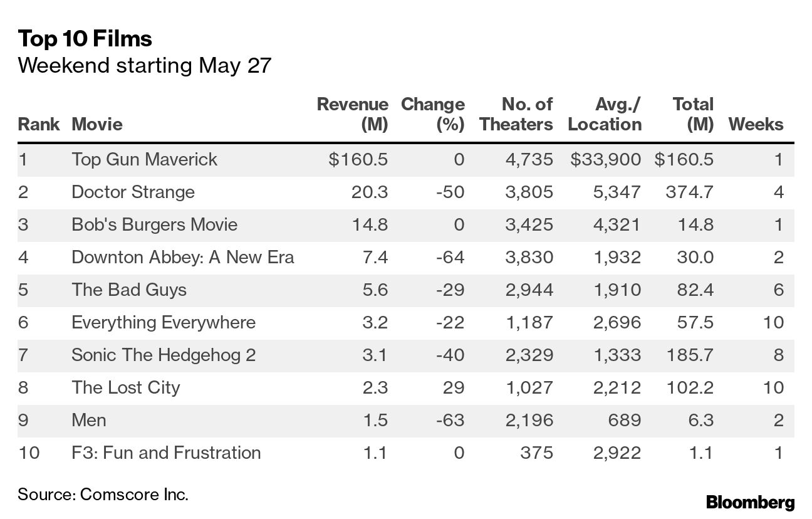The width and height of the screenshot is (812, 519).
Task: Click the Avg./Location column header
Action: (605, 114)
